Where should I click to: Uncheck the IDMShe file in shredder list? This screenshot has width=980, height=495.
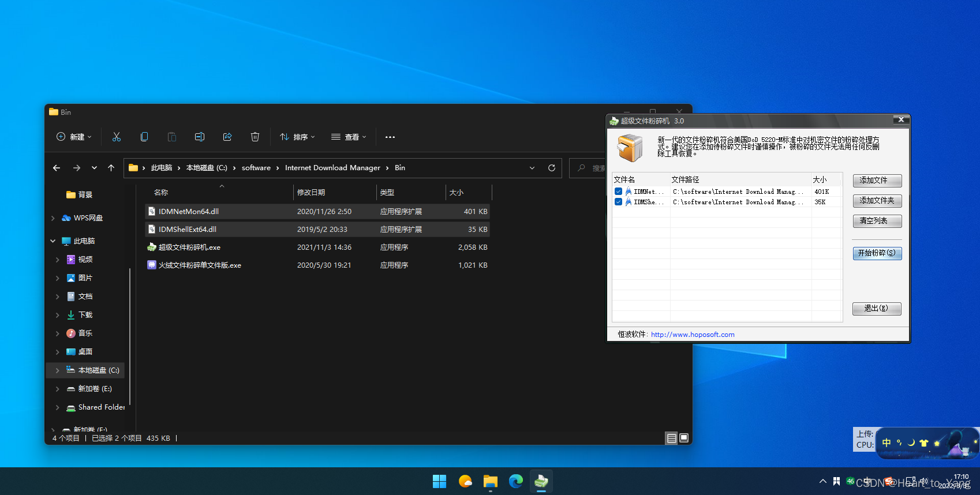tap(619, 202)
